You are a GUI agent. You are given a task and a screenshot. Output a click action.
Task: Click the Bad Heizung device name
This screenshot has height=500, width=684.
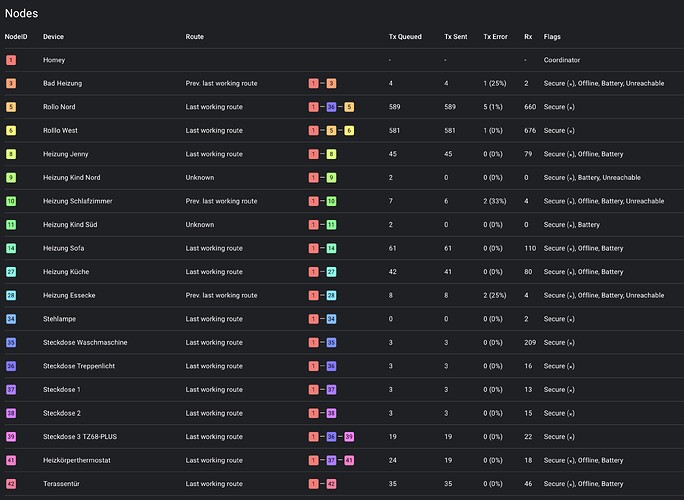[x=62, y=83]
